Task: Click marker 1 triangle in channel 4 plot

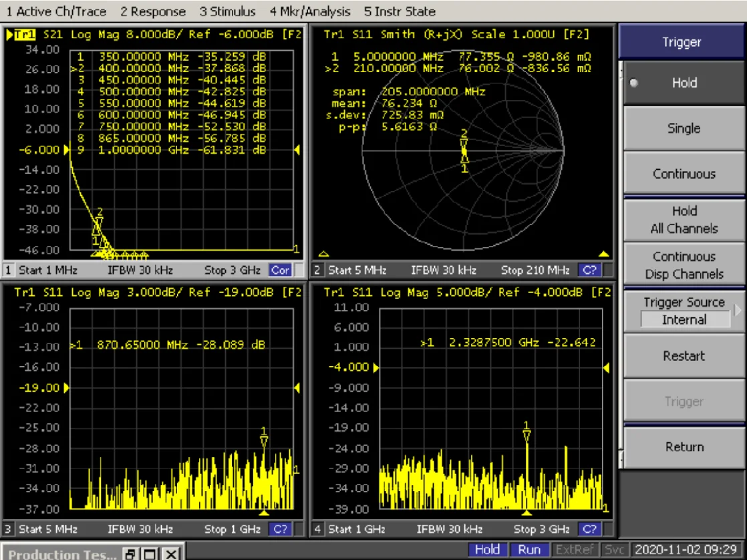Action: 527,436
